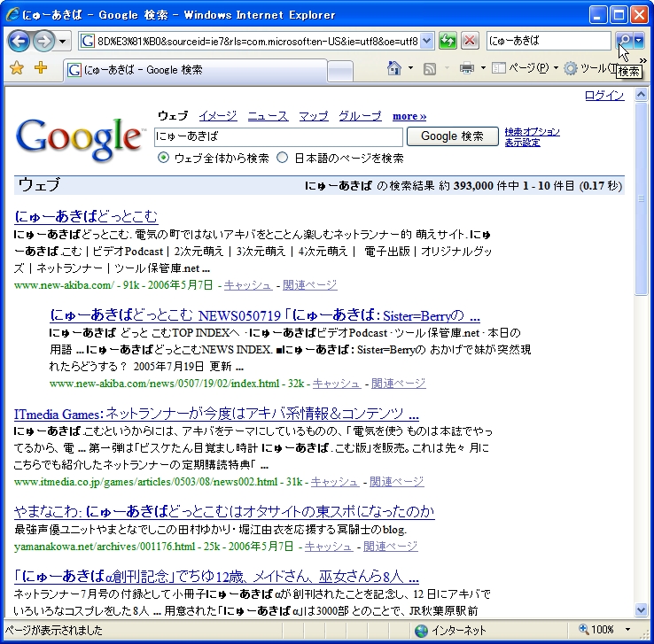Image resolution: width=654 pixels, height=644 pixels.
Task: Click the www.new-akiba.com/ green URL text
Action: 64,285
